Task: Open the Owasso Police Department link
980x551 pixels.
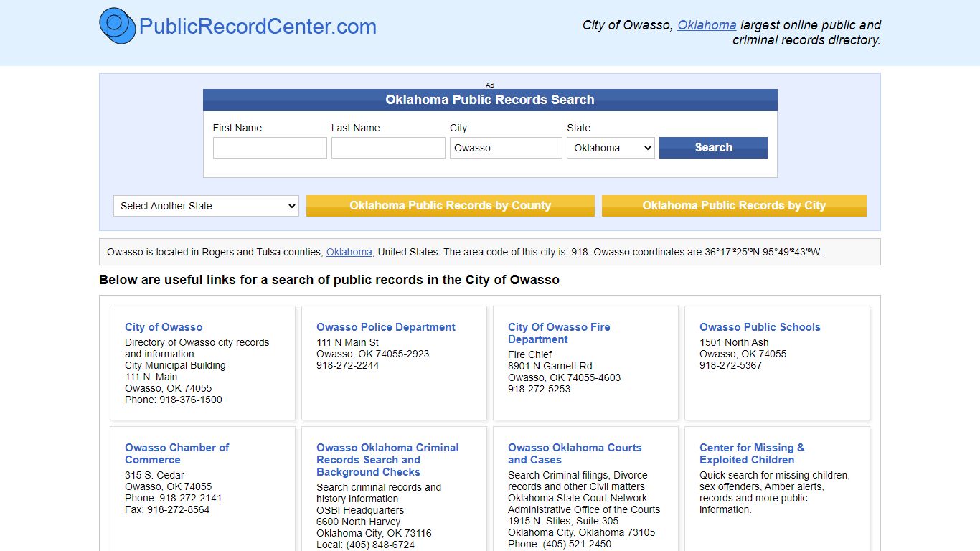Action: pyautogui.click(x=386, y=327)
